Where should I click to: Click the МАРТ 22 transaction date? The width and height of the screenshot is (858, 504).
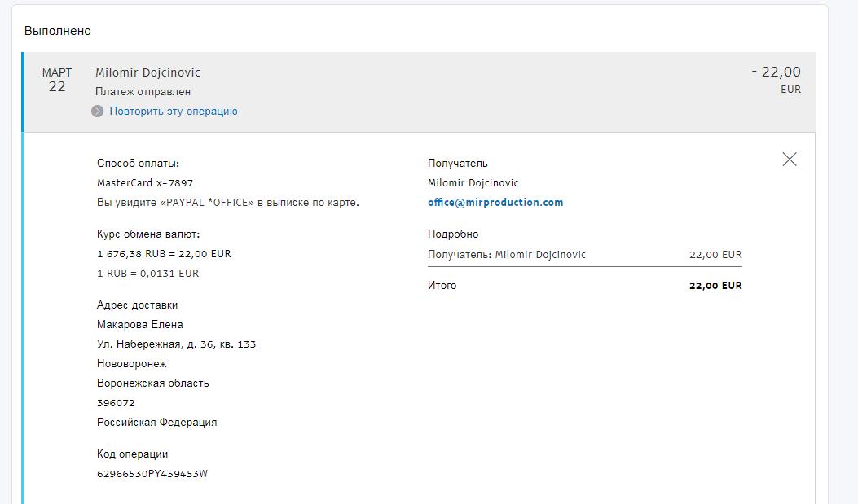point(57,80)
